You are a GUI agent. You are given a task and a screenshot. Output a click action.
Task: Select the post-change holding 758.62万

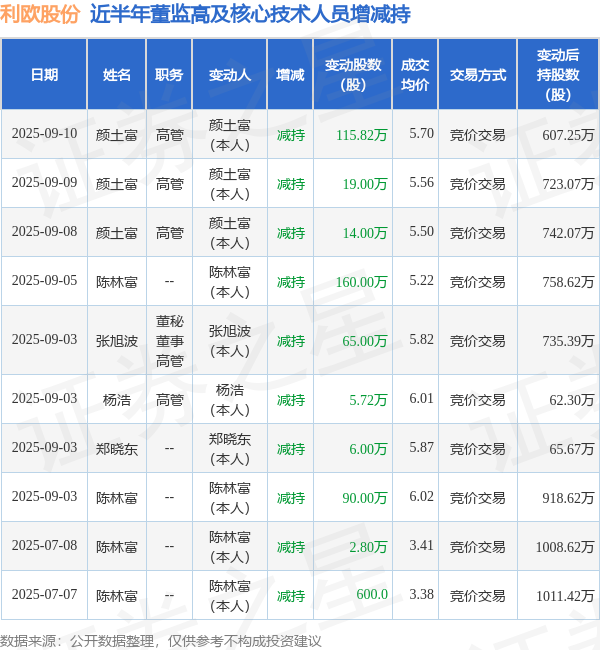pos(568,281)
